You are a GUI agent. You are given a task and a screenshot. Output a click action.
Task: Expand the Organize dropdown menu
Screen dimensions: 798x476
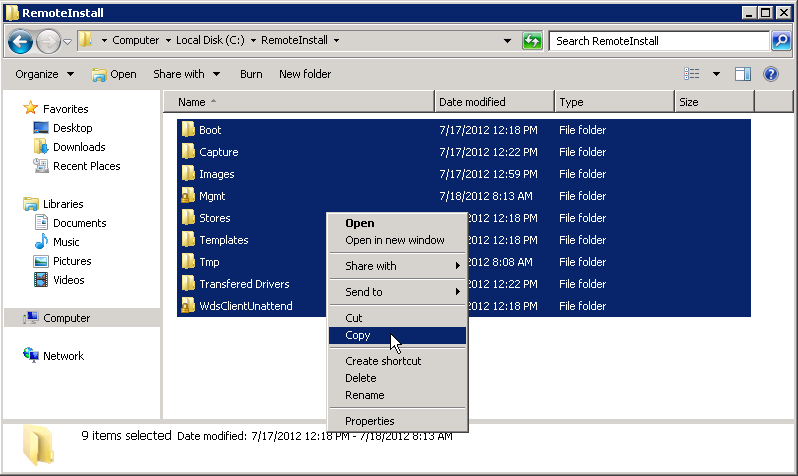[x=45, y=74]
